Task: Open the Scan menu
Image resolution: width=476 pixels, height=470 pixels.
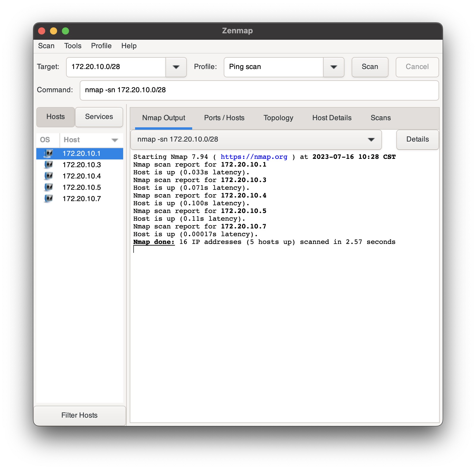Action: (46, 46)
